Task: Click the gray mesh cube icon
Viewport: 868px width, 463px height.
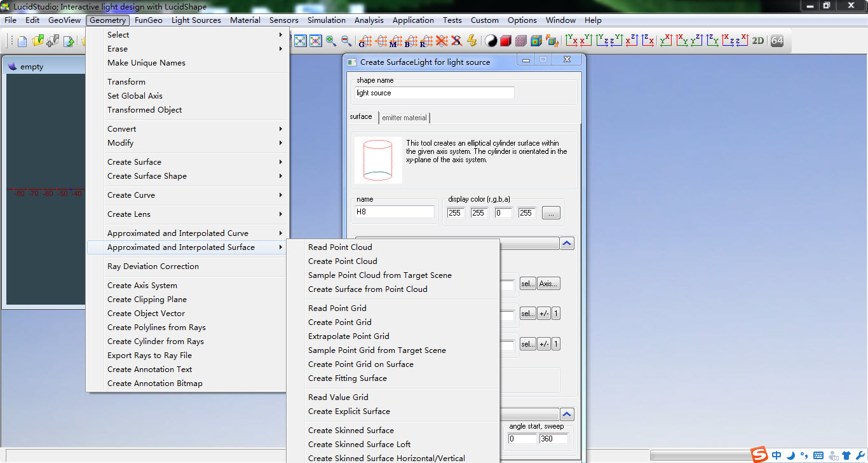Action: (521, 41)
